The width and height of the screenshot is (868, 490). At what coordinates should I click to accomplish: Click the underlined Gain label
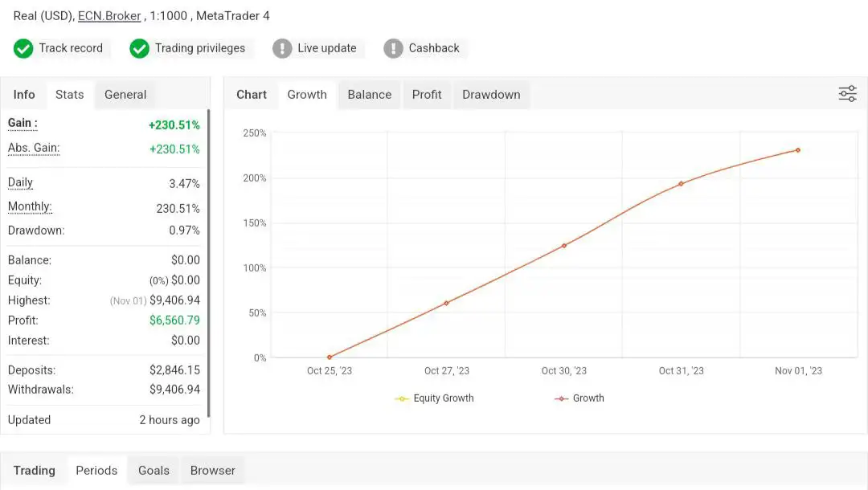(23, 124)
